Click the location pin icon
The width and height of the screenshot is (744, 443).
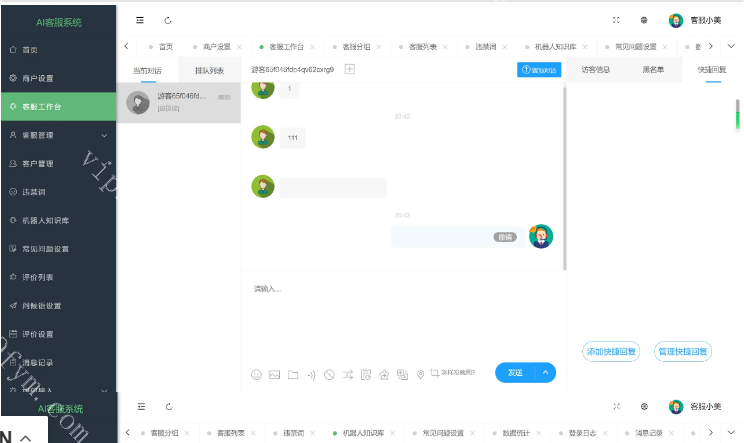point(420,375)
